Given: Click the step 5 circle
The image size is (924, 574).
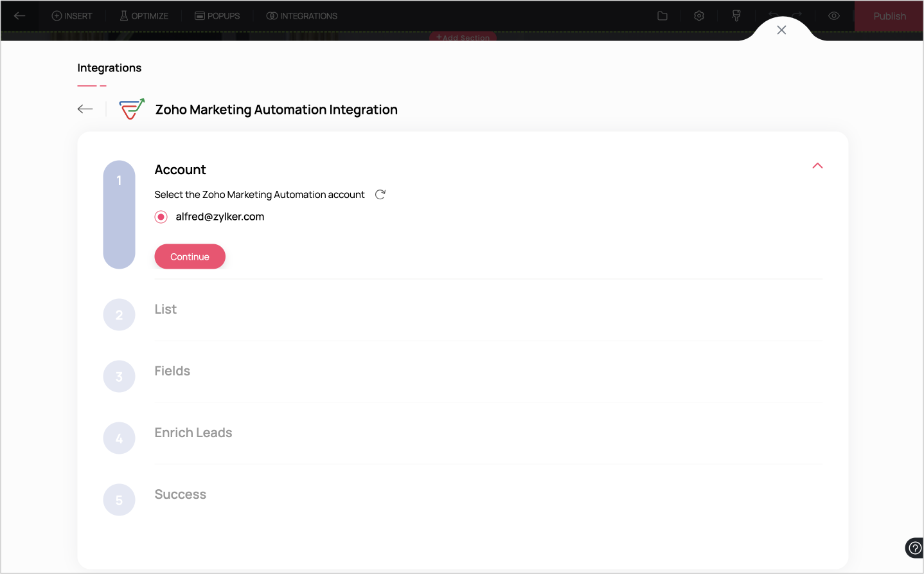Looking at the screenshot, I should click(x=119, y=500).
